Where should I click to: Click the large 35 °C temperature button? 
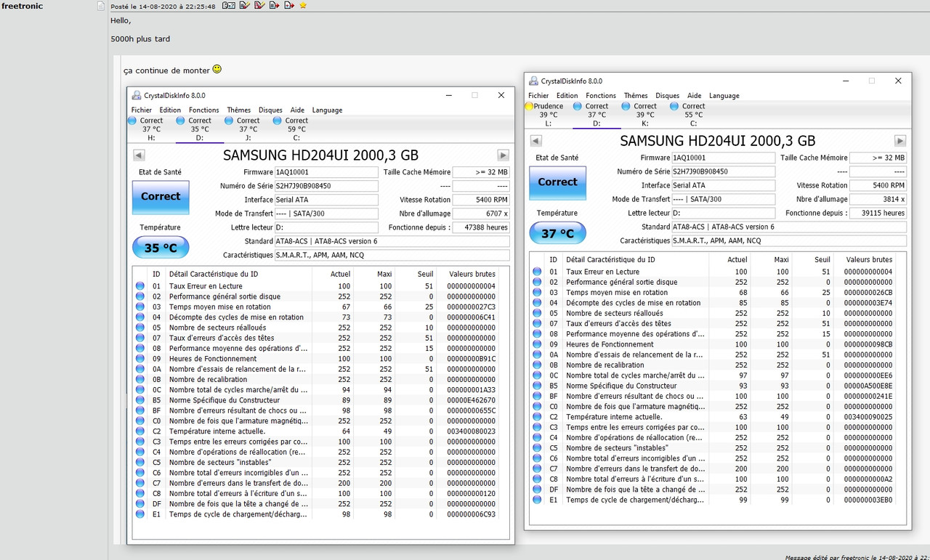point(161,248)
